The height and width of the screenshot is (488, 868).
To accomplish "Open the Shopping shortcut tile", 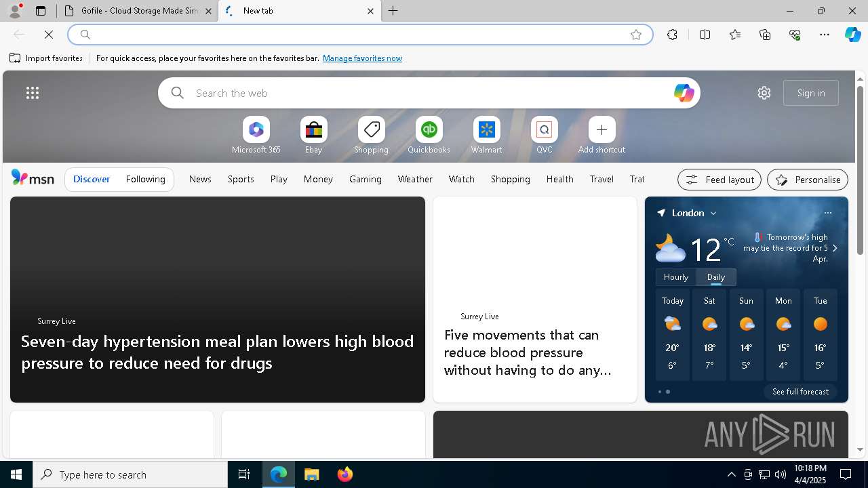I will click(x=371, y=136).
